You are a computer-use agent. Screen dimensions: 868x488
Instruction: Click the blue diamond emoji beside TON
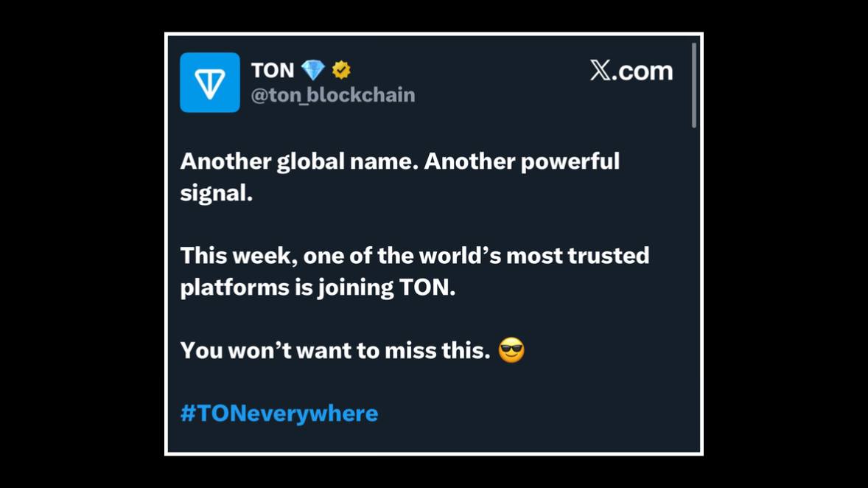tap(312, 70)
